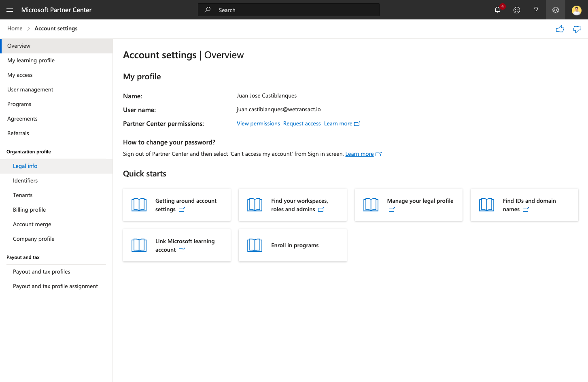The image size is (588, 382).
Task: Open Payout and tax profile assignment
Action: coord(56,286)
